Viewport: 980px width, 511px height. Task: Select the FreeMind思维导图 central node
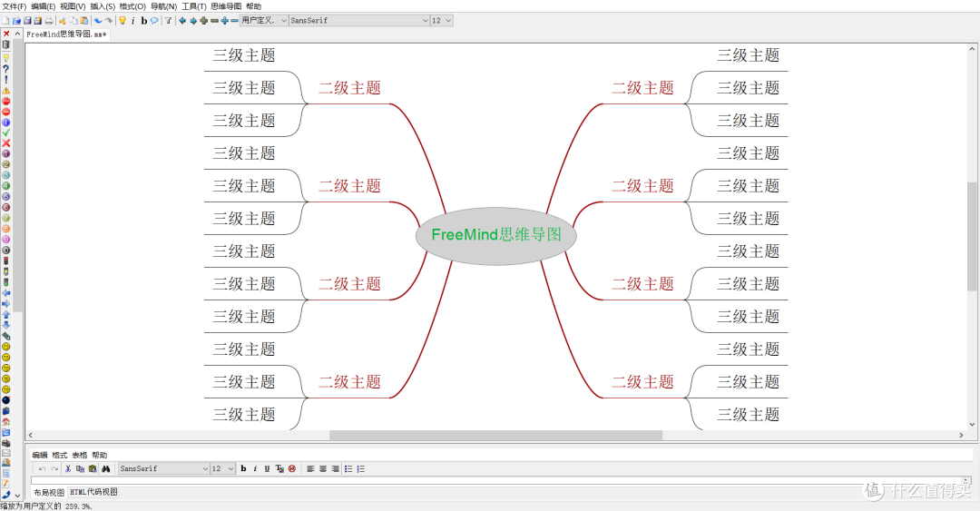tap(496, 236)
